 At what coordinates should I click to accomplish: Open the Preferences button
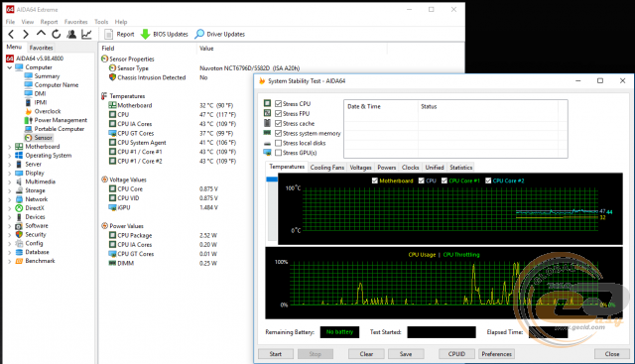tap(496, 354)
